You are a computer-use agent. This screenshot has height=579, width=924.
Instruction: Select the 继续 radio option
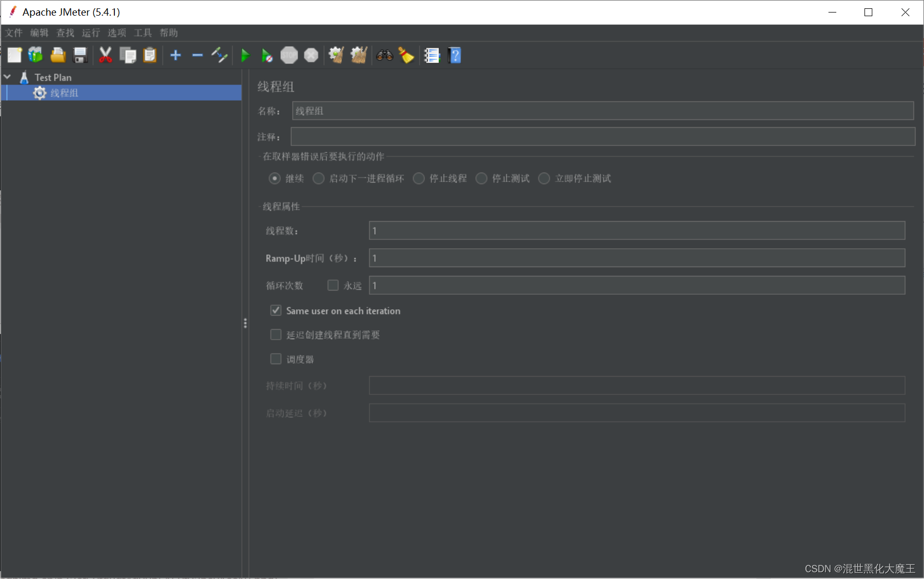tap(275, 178)
